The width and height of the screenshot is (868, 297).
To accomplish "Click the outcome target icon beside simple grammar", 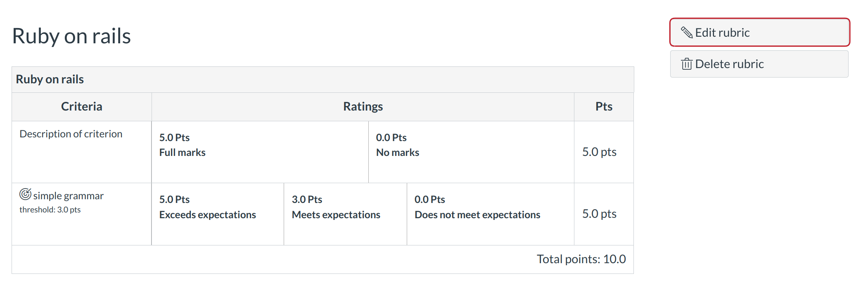I will [25, 194].
